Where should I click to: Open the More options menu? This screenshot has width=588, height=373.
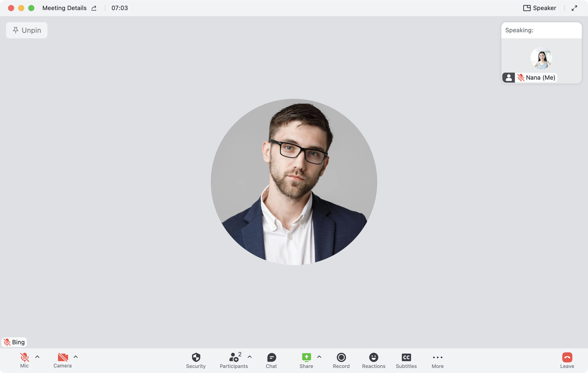(438, 357)
